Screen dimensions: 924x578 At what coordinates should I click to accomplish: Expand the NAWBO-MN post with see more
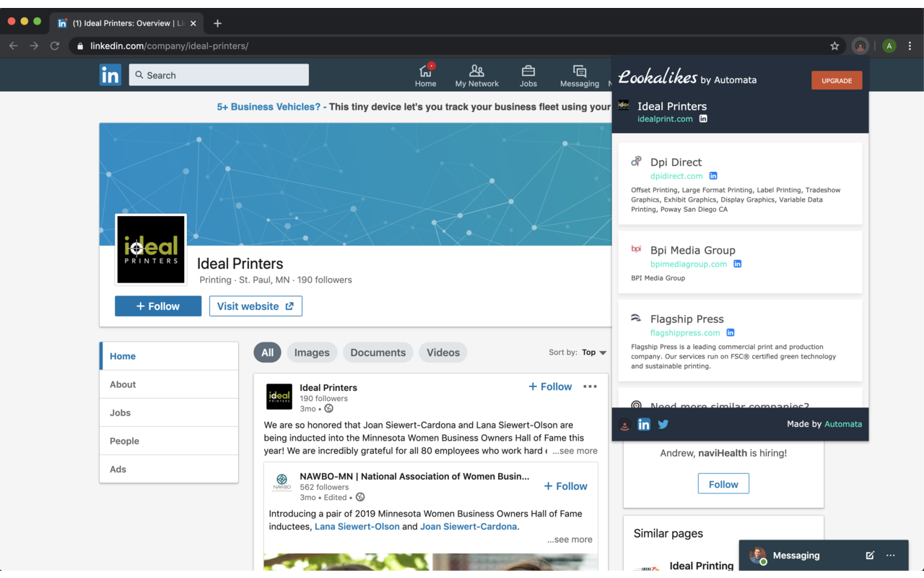(570, 540)
